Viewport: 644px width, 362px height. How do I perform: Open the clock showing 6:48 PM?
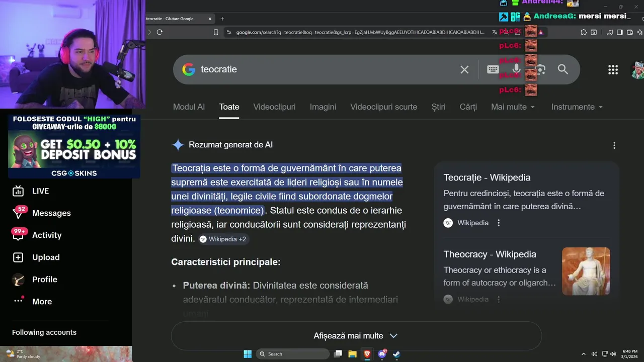[x=630, y=354]
